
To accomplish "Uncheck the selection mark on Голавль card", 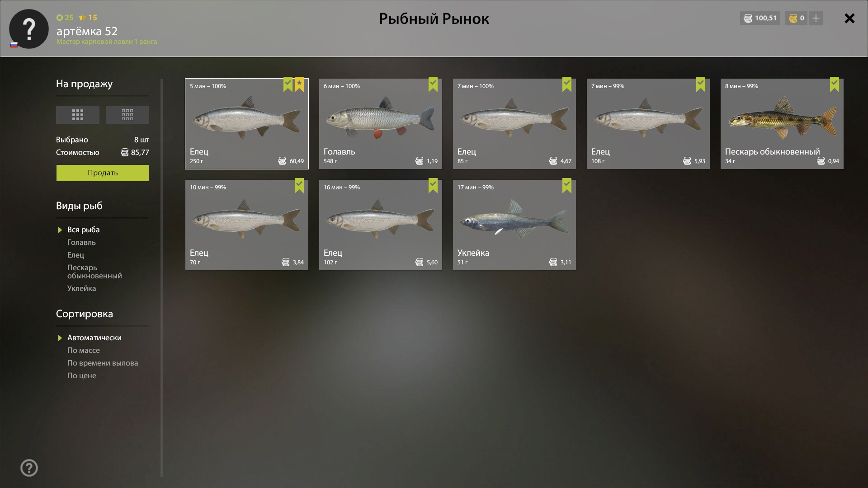I will tap(433, 84).
